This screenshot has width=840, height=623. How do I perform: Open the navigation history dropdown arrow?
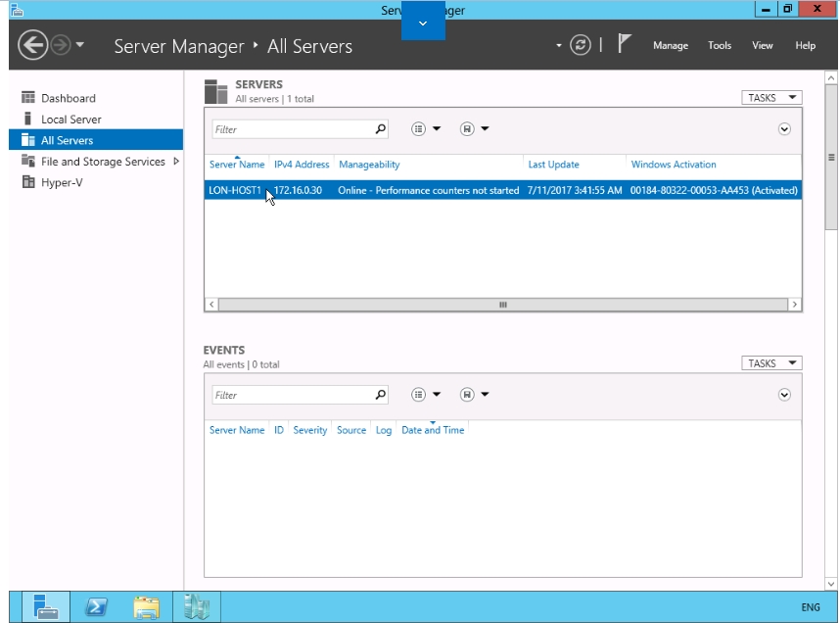pyautogui.click(x=80, y=45)
